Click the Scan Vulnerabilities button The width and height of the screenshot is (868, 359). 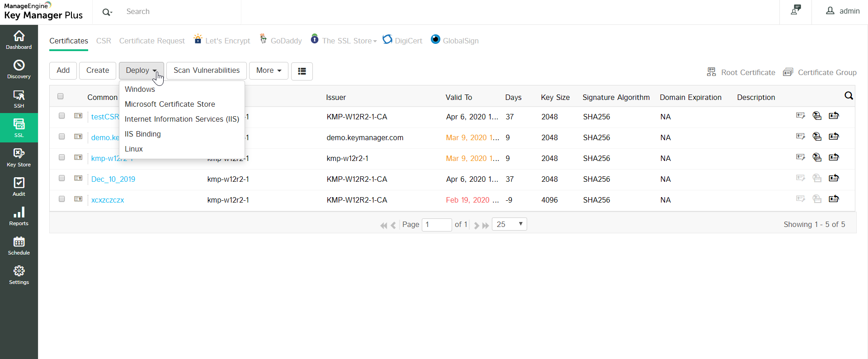point(206,71)
